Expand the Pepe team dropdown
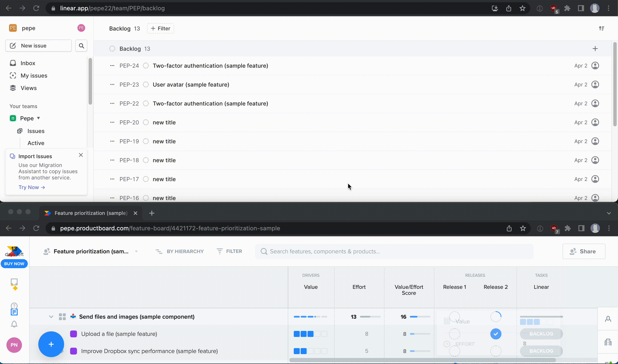Image resolution: width=618 pixels, height=364 pixels. tap(38, 118)
